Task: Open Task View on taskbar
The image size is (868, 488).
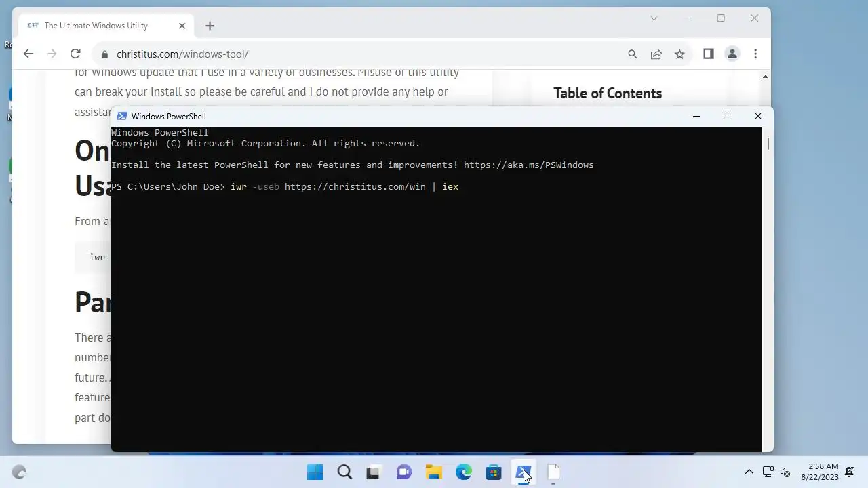Action: [x=373, y=472]
